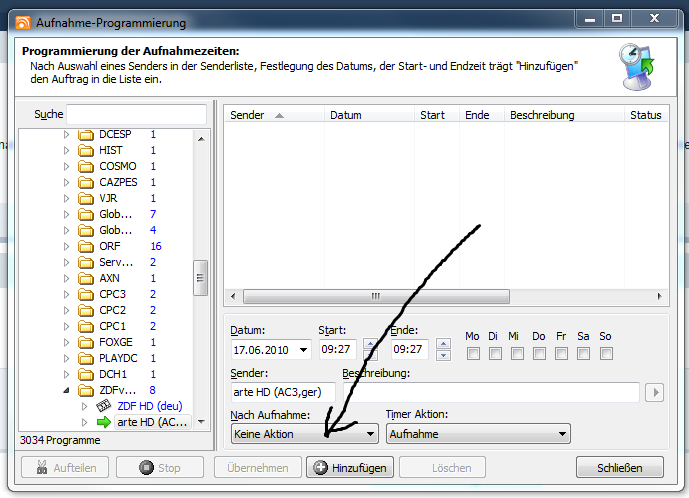Click the Suche search input field

[x=136, y=114]
